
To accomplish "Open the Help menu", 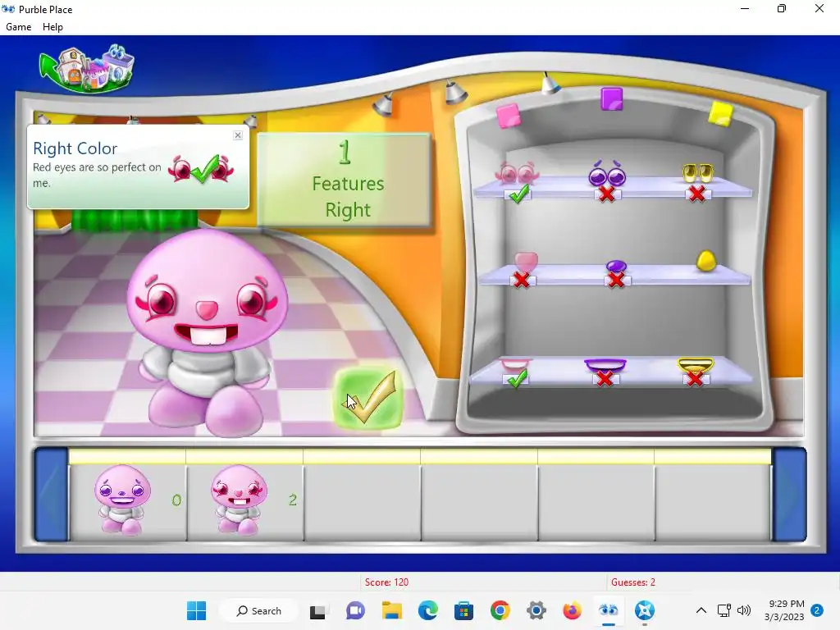I will (x=52, y=27).
